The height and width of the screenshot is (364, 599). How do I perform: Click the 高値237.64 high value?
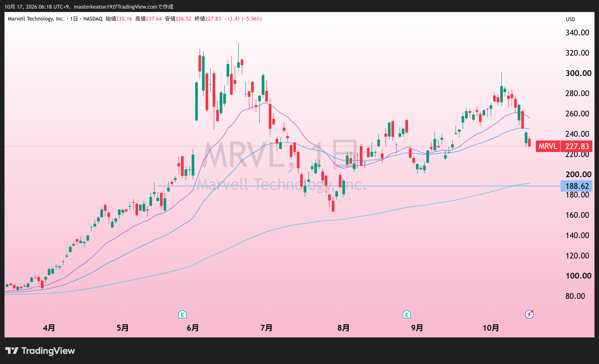(x=148, y=19)
